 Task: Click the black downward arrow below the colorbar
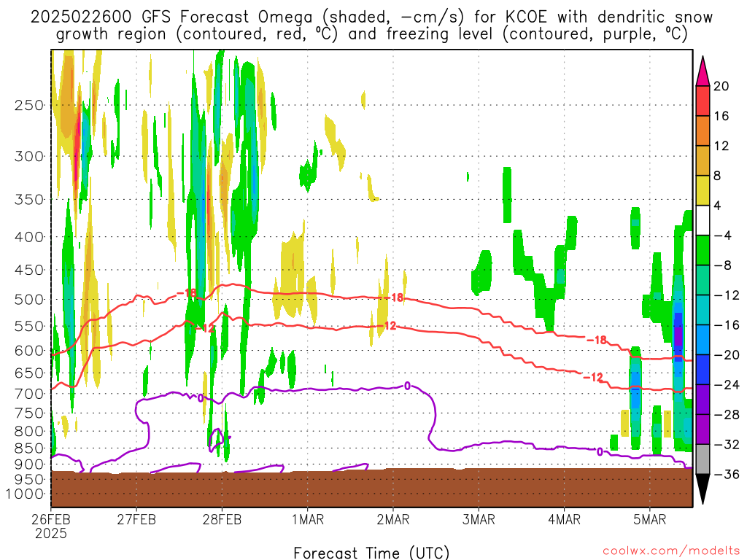coord(703,489)
